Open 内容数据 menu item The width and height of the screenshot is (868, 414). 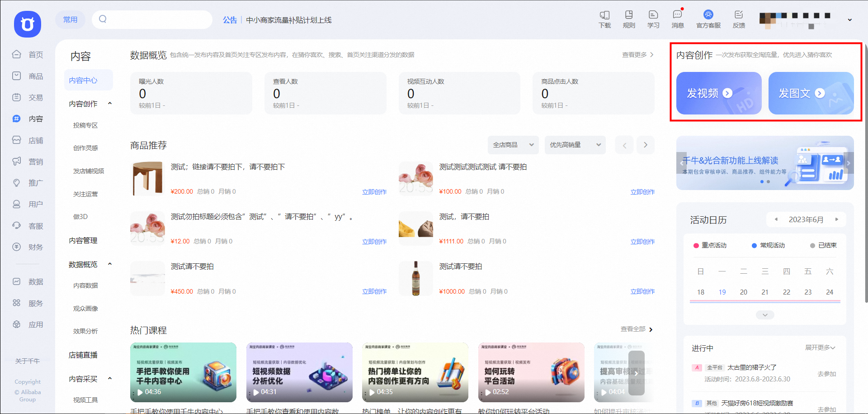click(x=85, y=286)
